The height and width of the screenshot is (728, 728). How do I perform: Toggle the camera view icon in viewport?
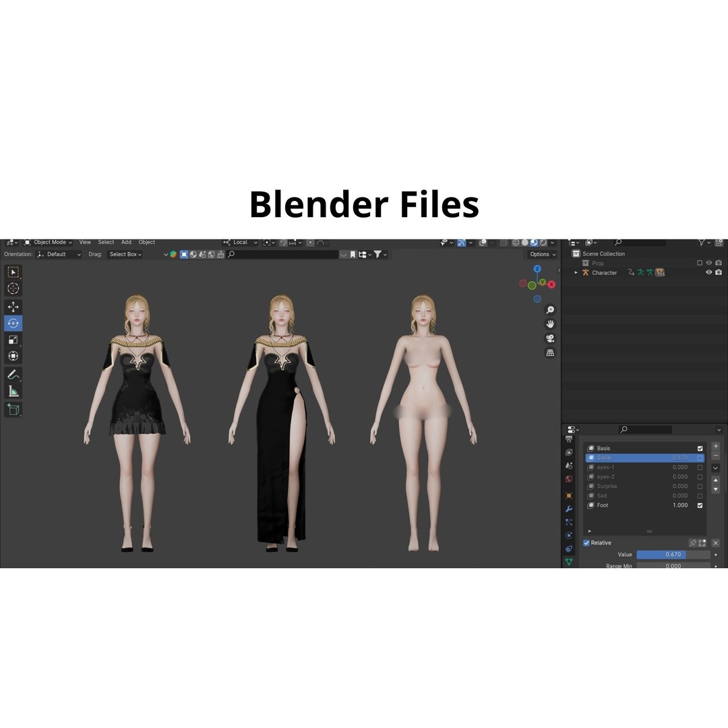[550, 338]
